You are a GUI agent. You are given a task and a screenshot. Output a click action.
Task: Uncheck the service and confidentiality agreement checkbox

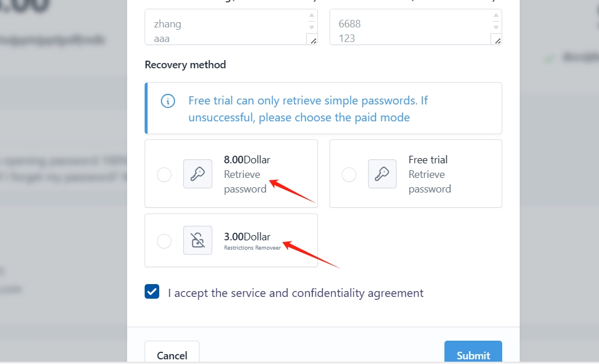pyautogui.click(x=152, y=292)
